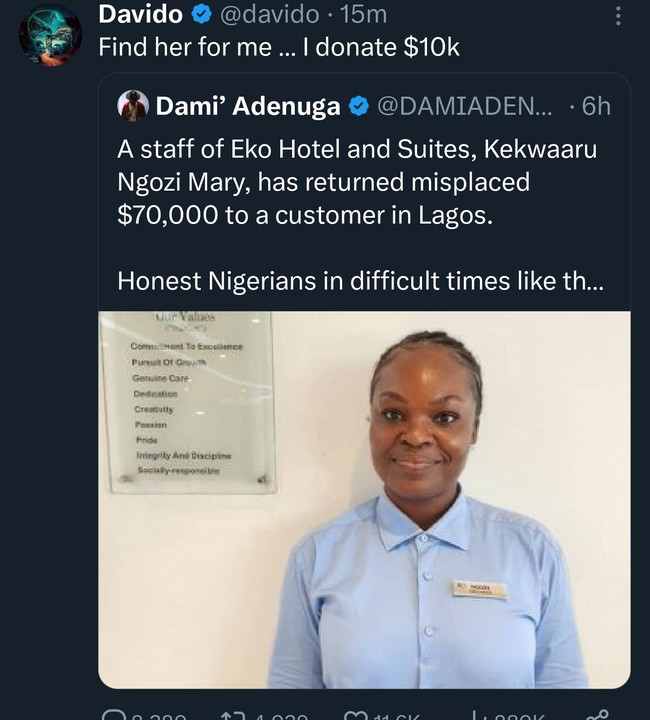Click Dami' Adenuga's verified checkmark
The width and height of the screenshot is (650, 720).
coord(356,106)
